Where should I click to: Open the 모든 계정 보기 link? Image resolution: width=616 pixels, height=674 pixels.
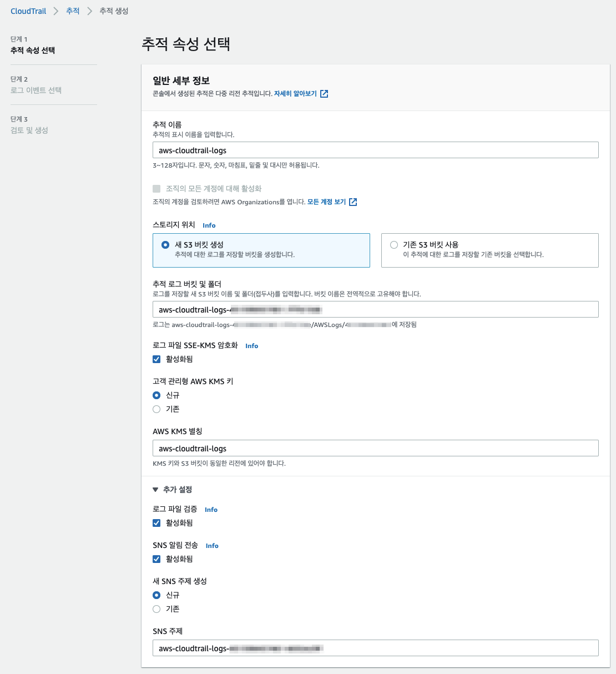point(327,202)
